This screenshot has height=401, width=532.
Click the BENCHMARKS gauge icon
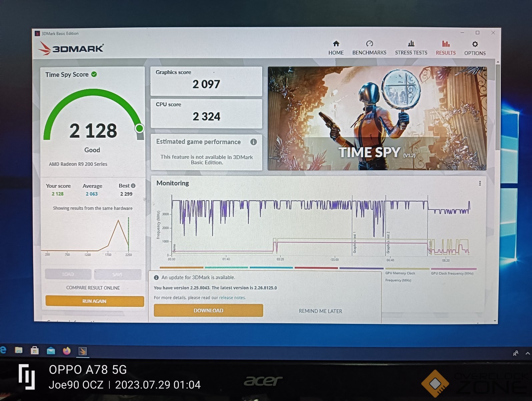(369, 44)
